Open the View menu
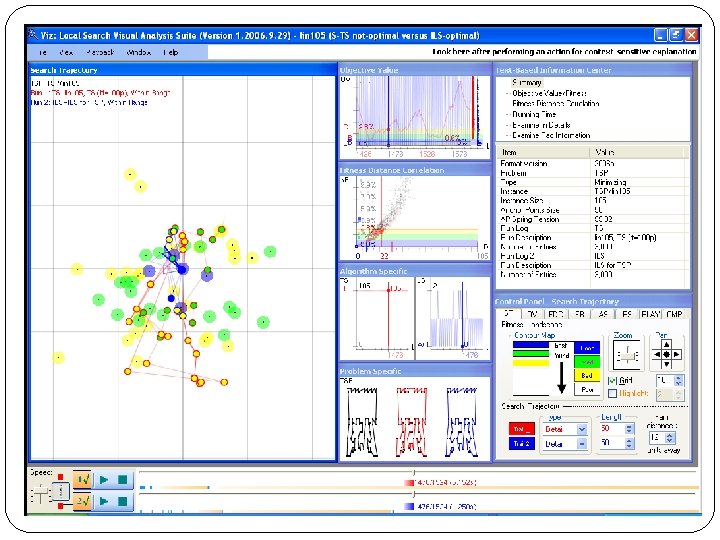 pos(66,52)
